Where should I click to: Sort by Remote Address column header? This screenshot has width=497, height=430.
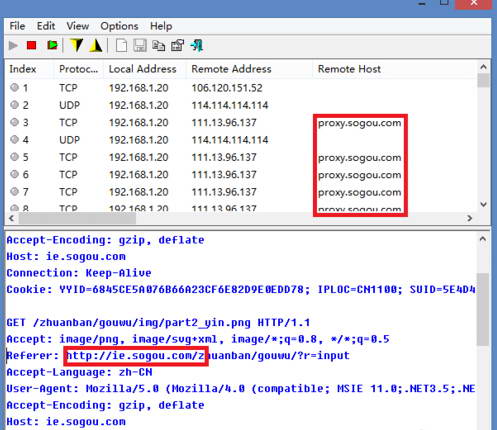pyautogui.click(x=231, y=69)
